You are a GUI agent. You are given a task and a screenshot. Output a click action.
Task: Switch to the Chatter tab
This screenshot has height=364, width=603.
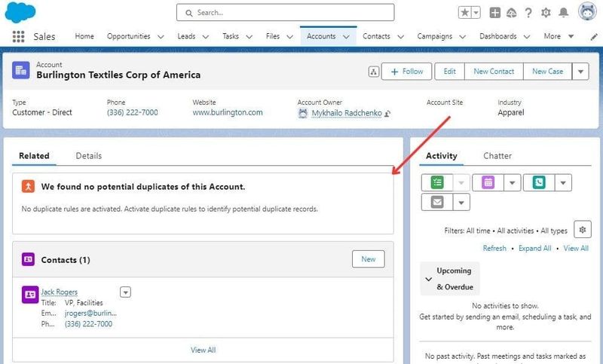(497, 156)
